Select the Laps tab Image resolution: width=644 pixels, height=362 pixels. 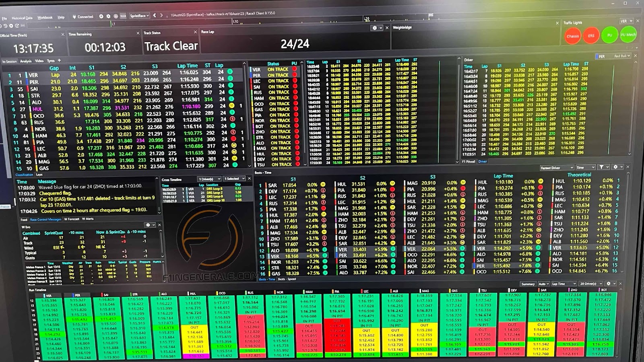click(39, 175)
